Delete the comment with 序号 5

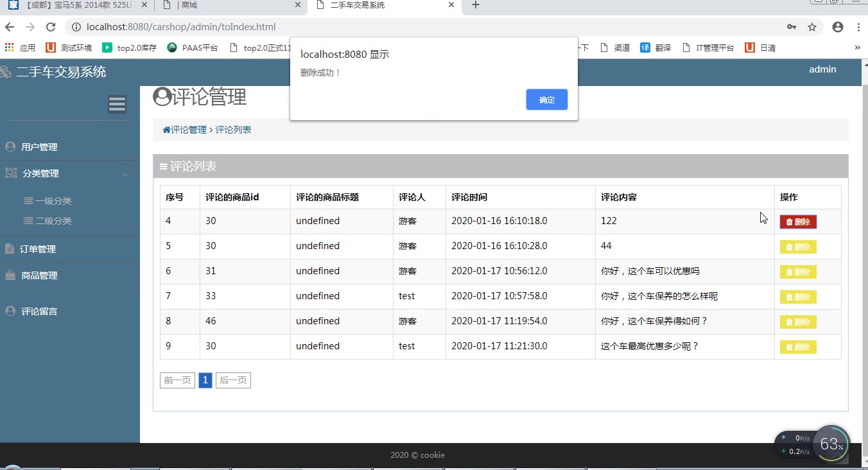point(798,247)
